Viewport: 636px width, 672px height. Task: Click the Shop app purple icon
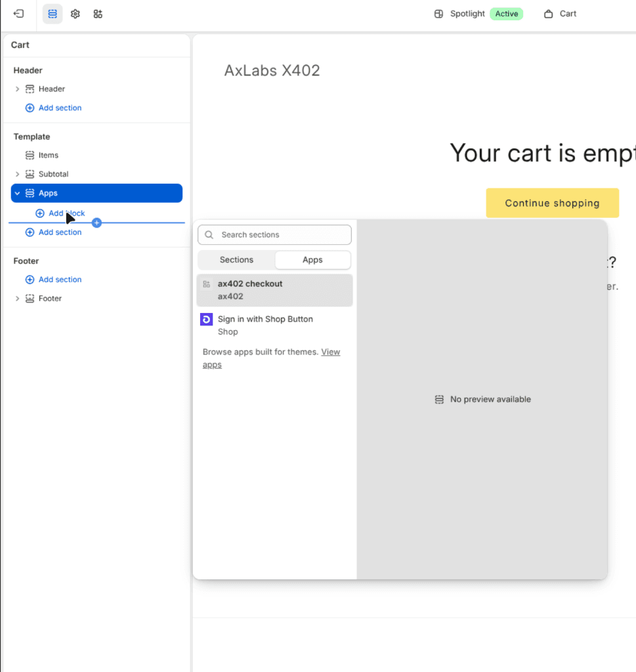click(x=207, y=320)
